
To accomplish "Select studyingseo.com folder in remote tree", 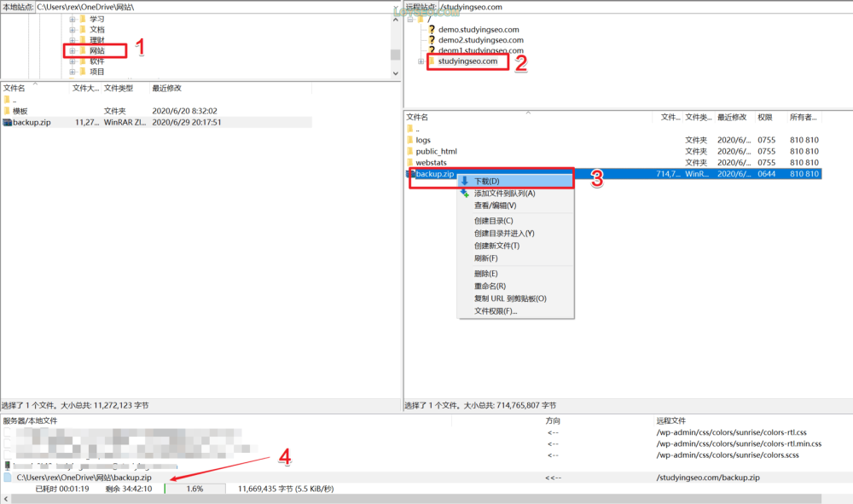I will pyautogui.click(x=467, y=61).
